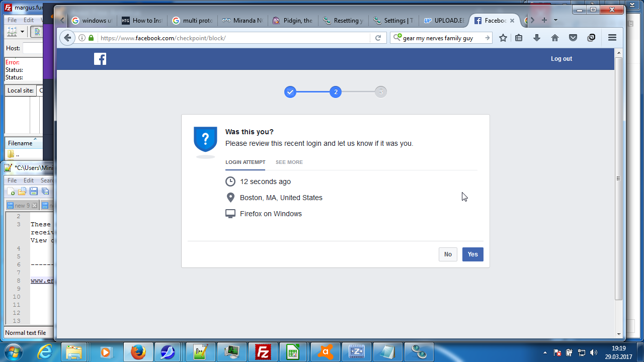644x362 pixels.
Task: Click the Facebook logo in the header
Action: tap(100, 59)
